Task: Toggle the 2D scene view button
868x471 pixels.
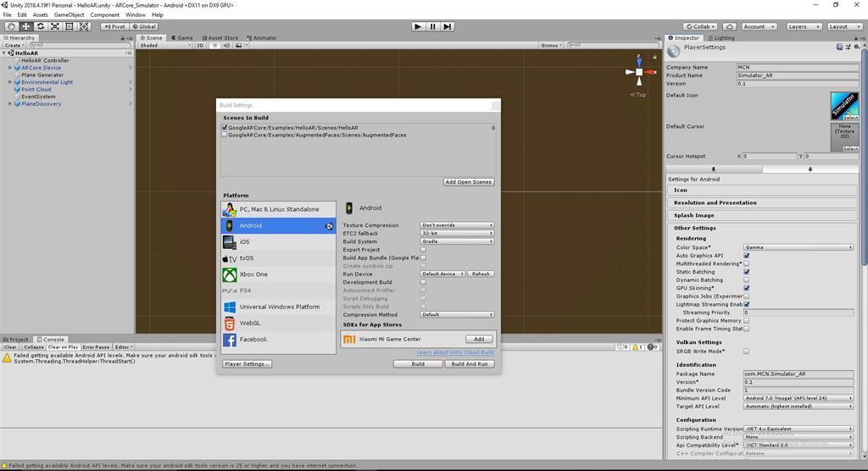Action: [200, 46]
